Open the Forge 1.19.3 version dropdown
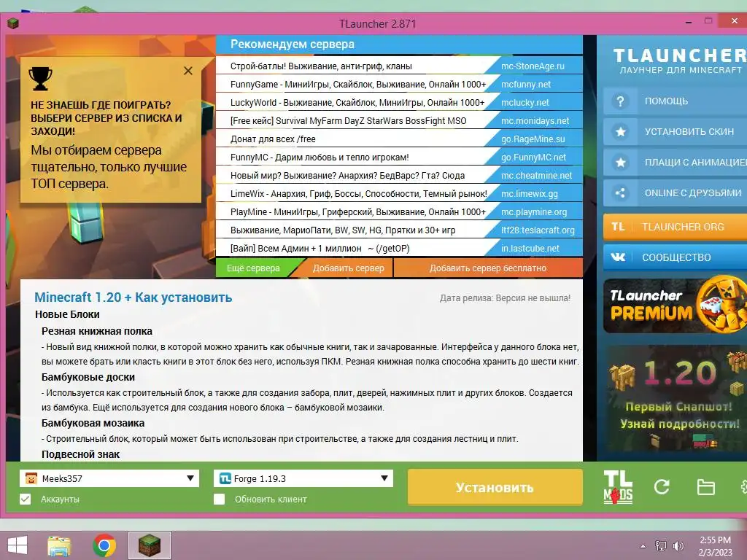The image size is (747, 560). pos(303,478)
